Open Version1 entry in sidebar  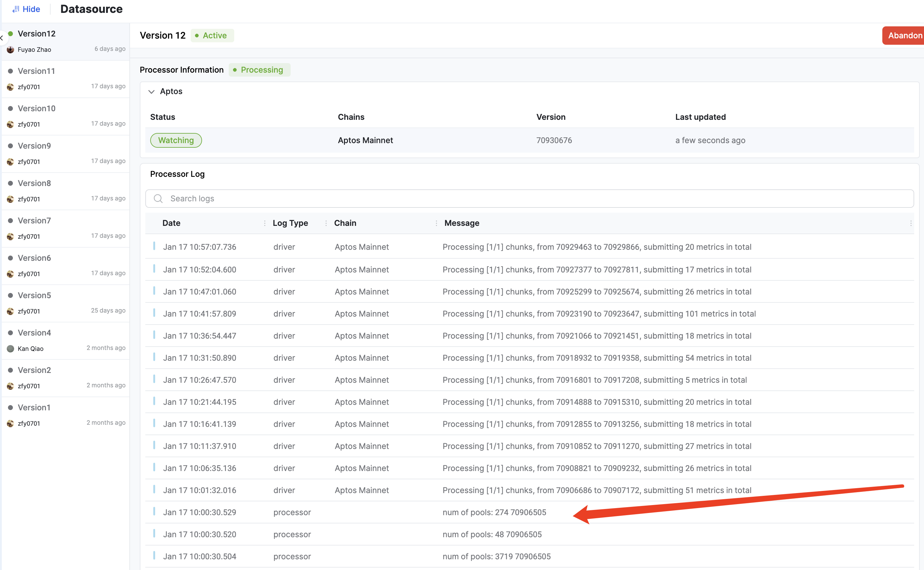point(34,408)
